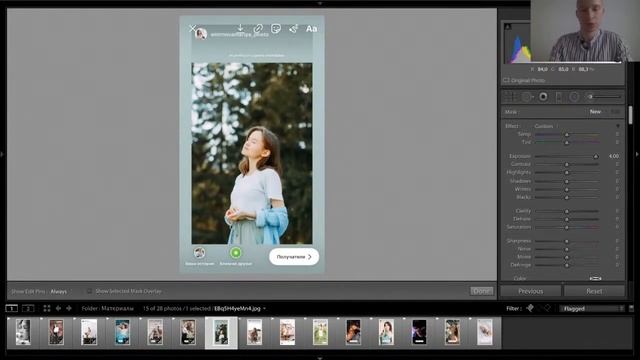The width and height of the screenshot is (640, 360).
Task: Select the Radial Filter tool
Action: (574, 97)
